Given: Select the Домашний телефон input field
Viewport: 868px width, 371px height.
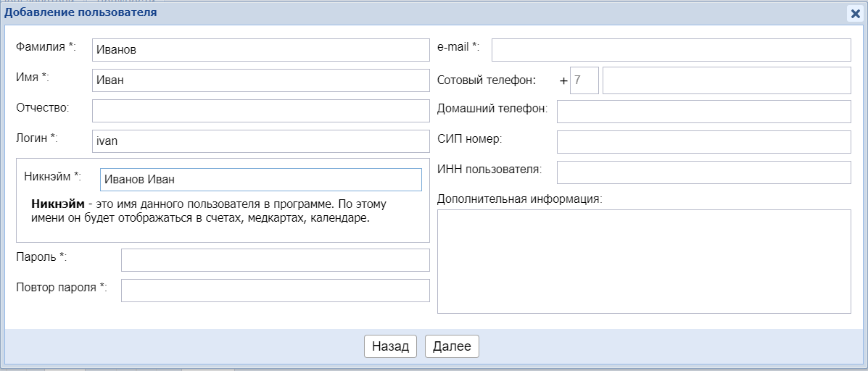Looking at the screenshot, I should tap(703, 112).
